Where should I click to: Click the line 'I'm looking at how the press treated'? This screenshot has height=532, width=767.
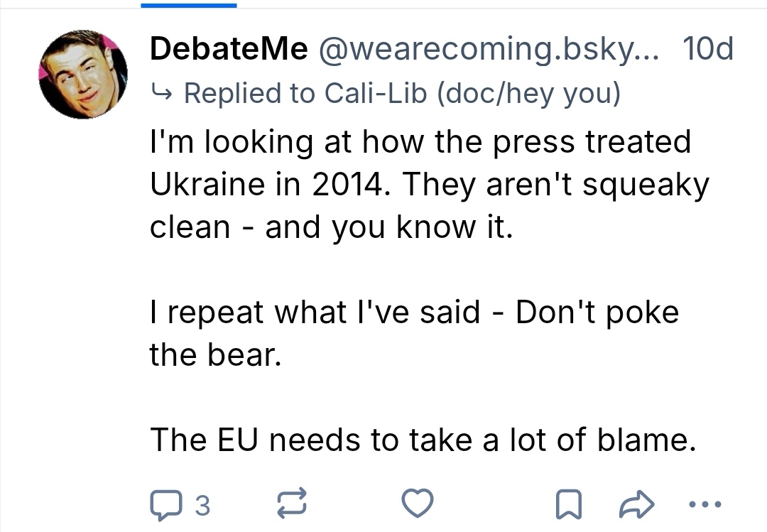click(x=420, y=141)
